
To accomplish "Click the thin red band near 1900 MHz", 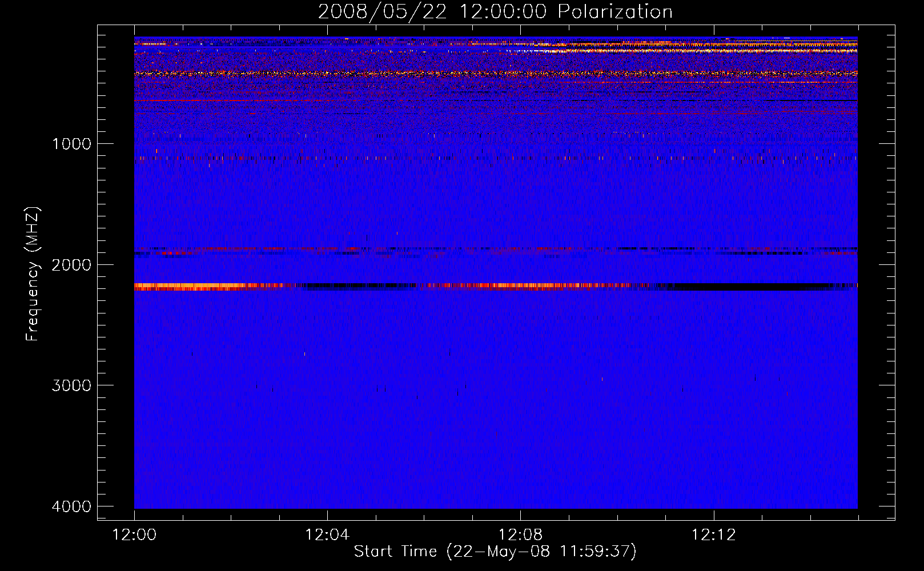I will [x=496, y=250].
